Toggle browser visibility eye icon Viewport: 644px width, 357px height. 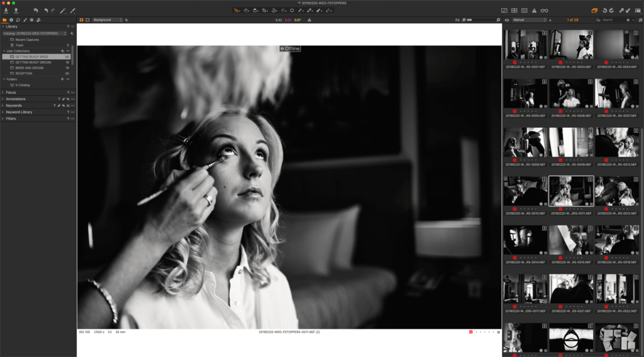[x=507, y=20]
